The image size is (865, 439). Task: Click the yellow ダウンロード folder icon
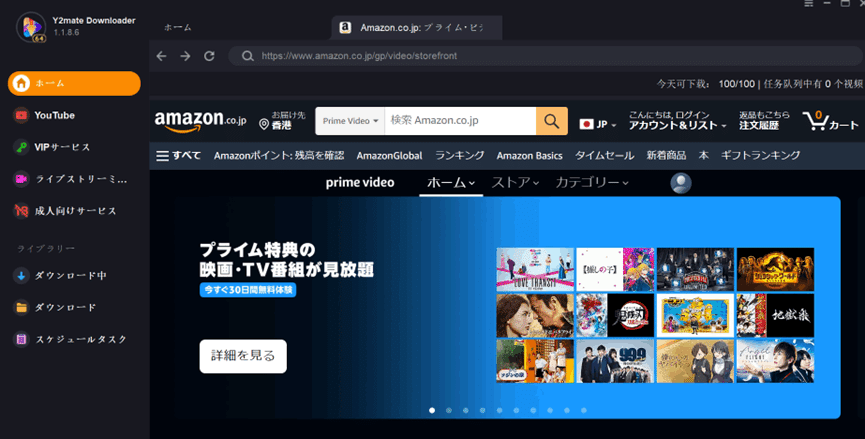coord(21,307)
